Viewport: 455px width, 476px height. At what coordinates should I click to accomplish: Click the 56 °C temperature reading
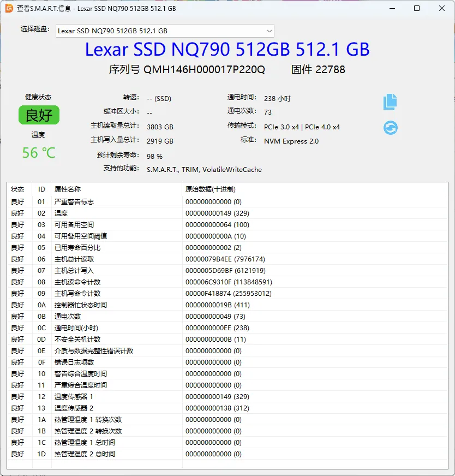point(39,153)
